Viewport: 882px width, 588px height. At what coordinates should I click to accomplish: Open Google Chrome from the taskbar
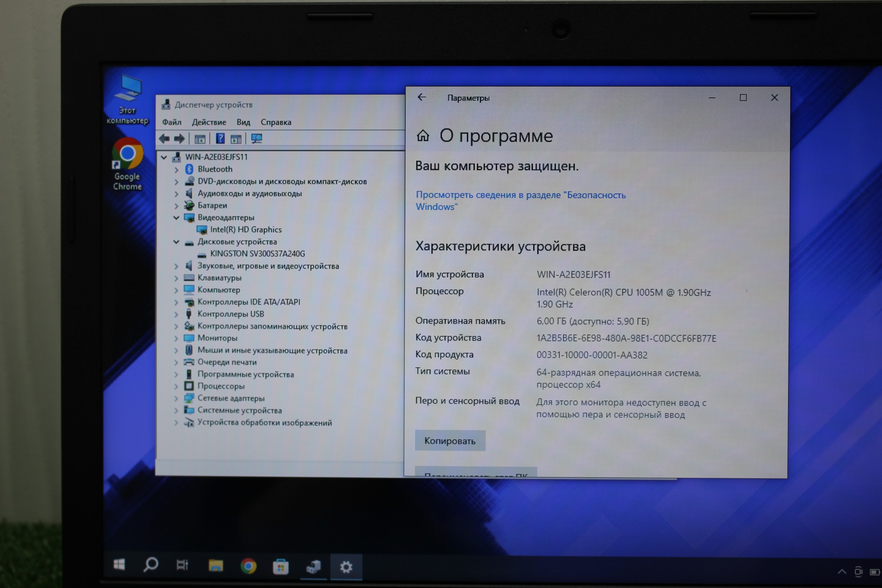(x=248, y=566)
